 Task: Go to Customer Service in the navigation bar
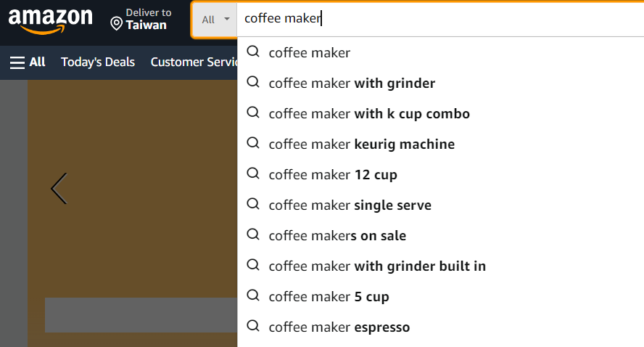(194, 62)
